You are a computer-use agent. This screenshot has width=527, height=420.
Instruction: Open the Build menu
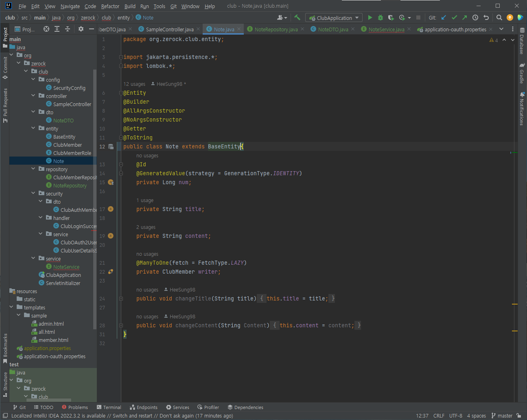pos(130,6)
